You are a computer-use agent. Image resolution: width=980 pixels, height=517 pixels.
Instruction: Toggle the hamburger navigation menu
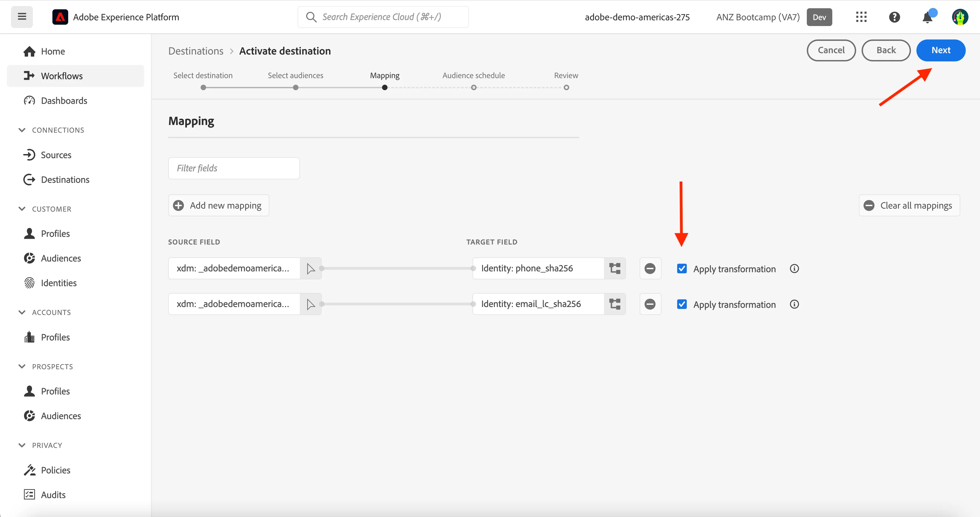22,17
